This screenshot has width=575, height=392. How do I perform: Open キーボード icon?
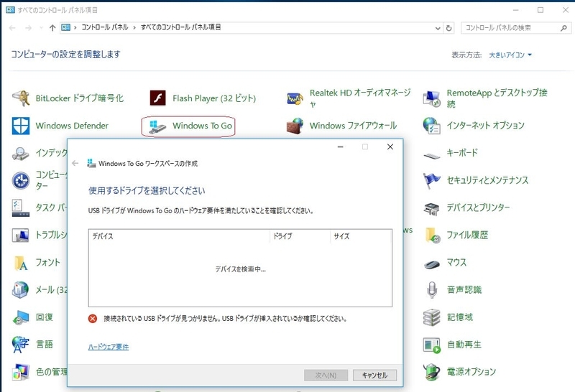tap(432, 155)
